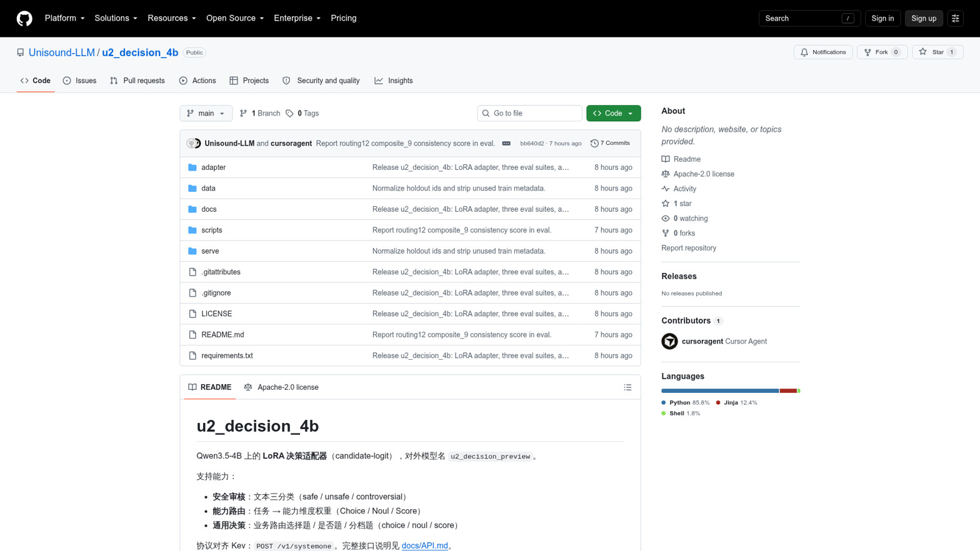
Task: Open the Pricing page
Action: point(343,18)
